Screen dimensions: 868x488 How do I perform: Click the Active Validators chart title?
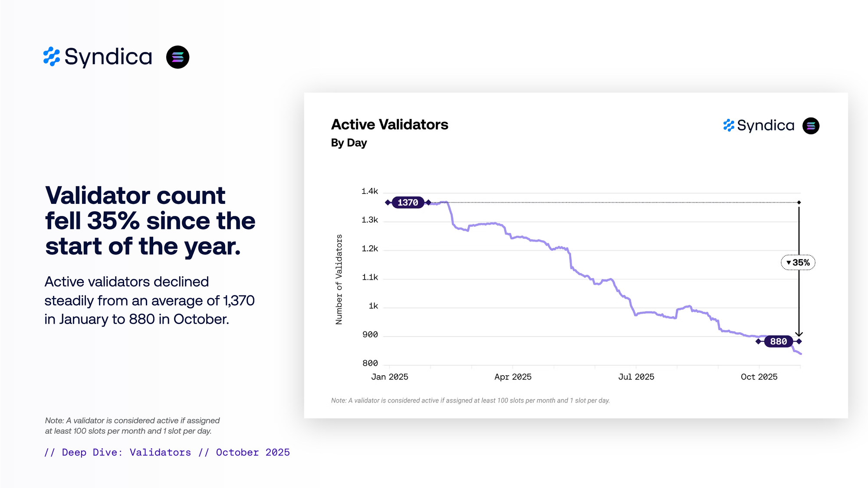[389, 124]
